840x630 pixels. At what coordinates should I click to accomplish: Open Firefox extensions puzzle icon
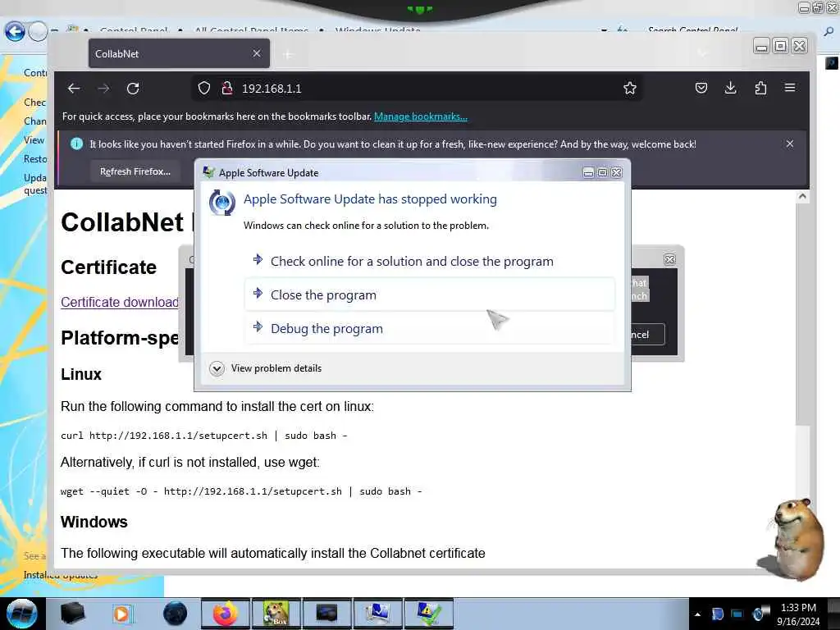[760, 88]
